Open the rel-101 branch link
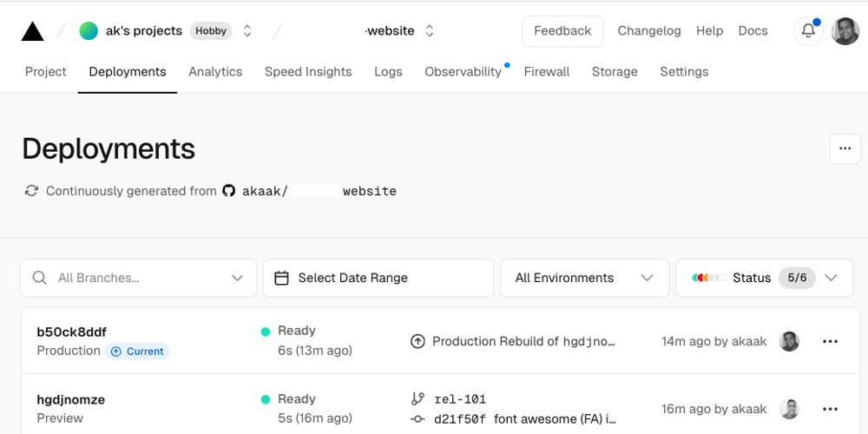The width and height of the screenshot is (868, 434). click(x=461, y=399)
